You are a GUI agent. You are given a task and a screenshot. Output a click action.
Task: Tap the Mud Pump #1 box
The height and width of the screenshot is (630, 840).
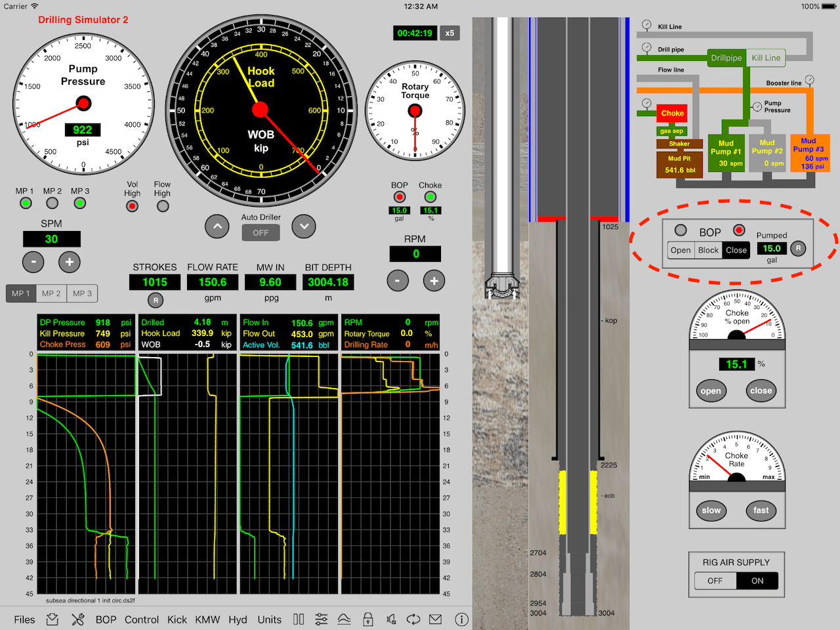(726, 153)
